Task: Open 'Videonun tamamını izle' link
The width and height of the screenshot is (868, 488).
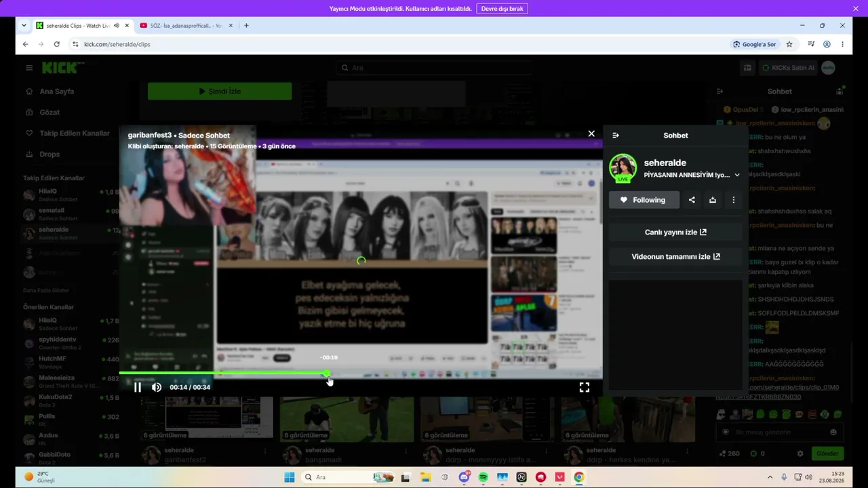Action: pyautogui.click(x=675, y=257)
